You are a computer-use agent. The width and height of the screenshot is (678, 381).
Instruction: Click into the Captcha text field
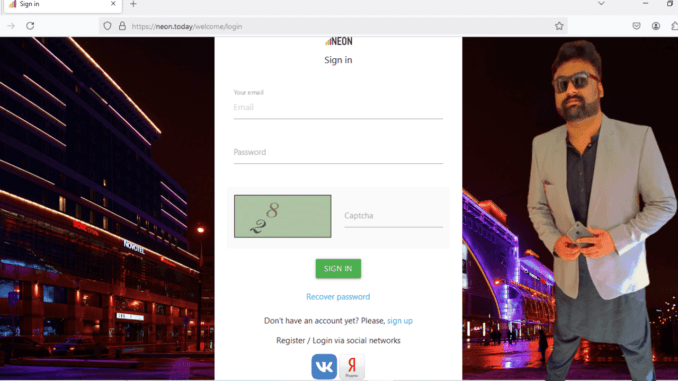[393, 216]
